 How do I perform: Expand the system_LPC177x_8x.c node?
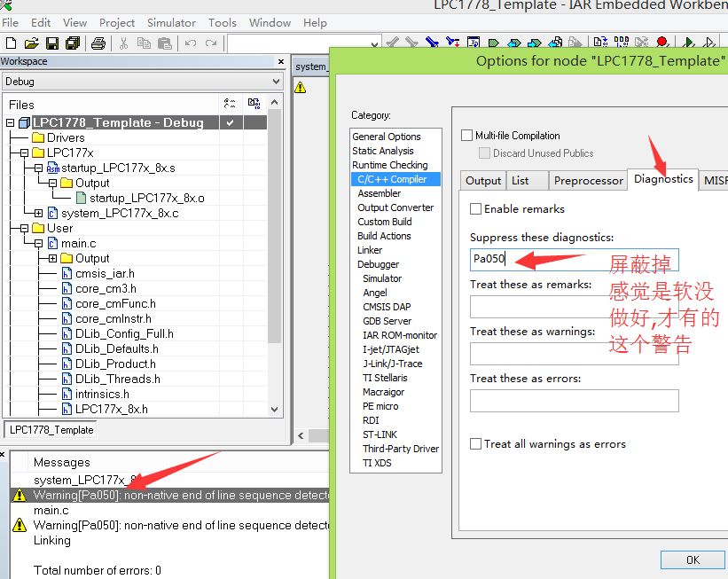[38, 213]
